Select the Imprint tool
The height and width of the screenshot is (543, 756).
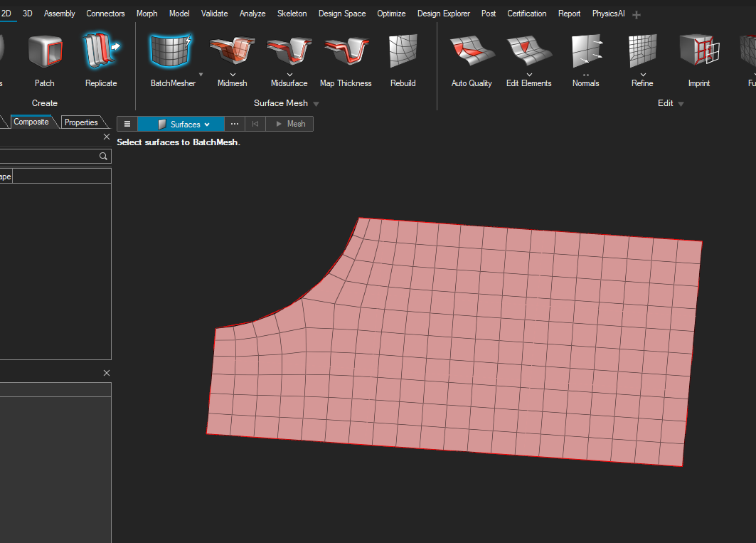699,51
